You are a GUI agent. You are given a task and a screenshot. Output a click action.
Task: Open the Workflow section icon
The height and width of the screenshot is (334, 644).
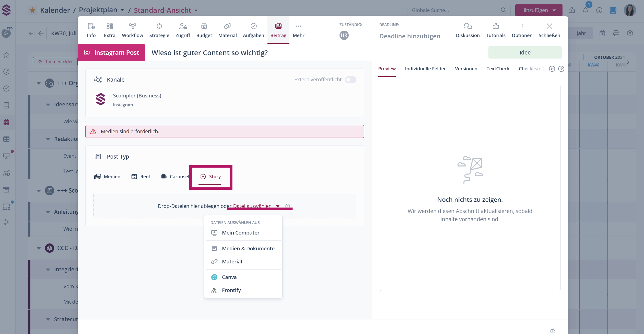click(x=132, y=26)
